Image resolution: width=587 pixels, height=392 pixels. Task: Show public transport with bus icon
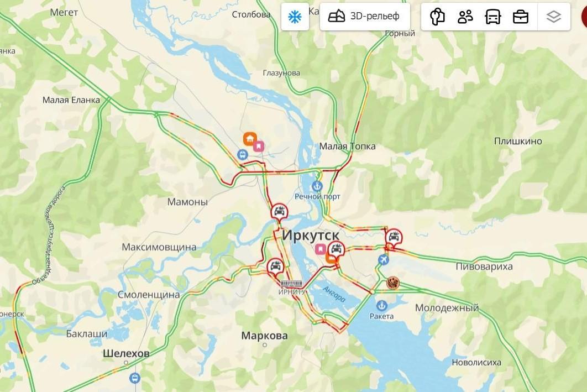click(493, 17)
